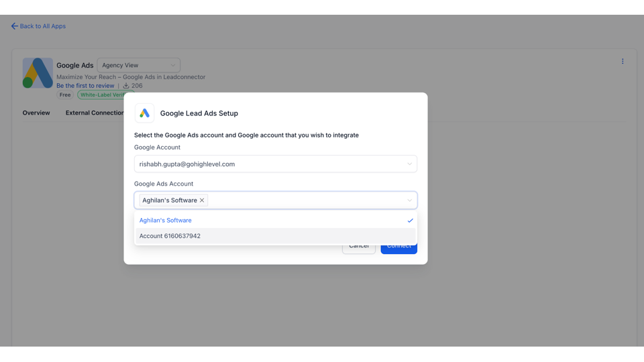Screen dimensions: 644x362
Task: Open the External Connection tab
Action: (x=95, y=113)
